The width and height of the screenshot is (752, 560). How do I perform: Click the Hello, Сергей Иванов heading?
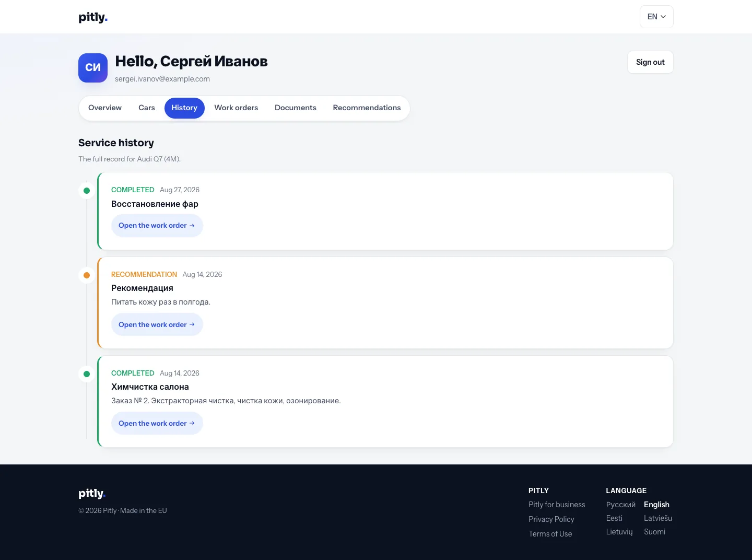(x=191, y=62)
